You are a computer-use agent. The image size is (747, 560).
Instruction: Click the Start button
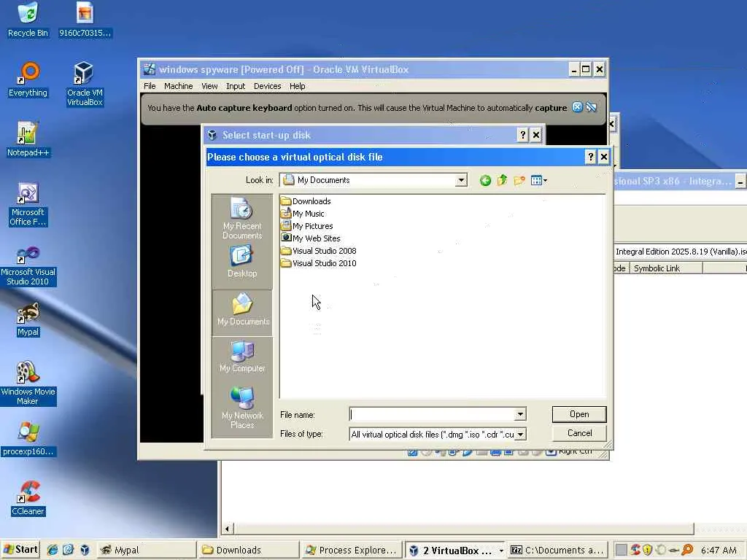click(20, 550)
